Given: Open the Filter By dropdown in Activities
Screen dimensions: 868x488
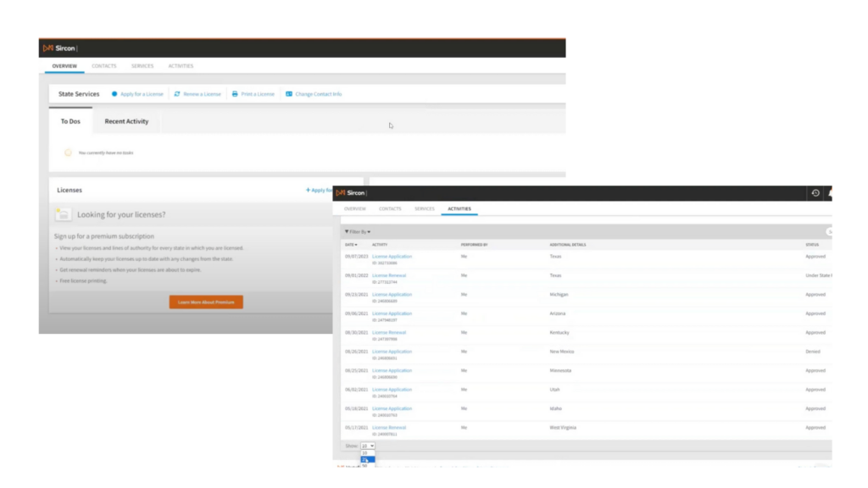Looking at the screenshot, I should pos(358,232).
